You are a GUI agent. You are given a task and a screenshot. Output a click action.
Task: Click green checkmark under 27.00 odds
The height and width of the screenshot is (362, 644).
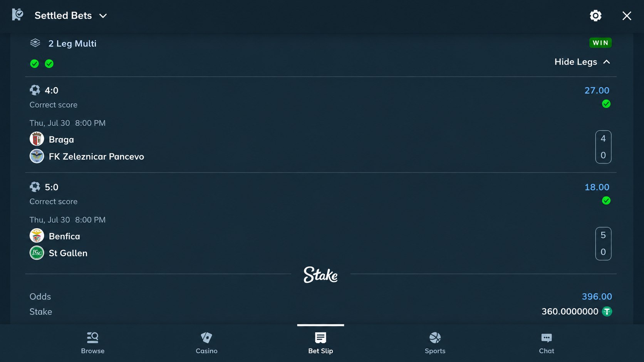coord(606,104)
